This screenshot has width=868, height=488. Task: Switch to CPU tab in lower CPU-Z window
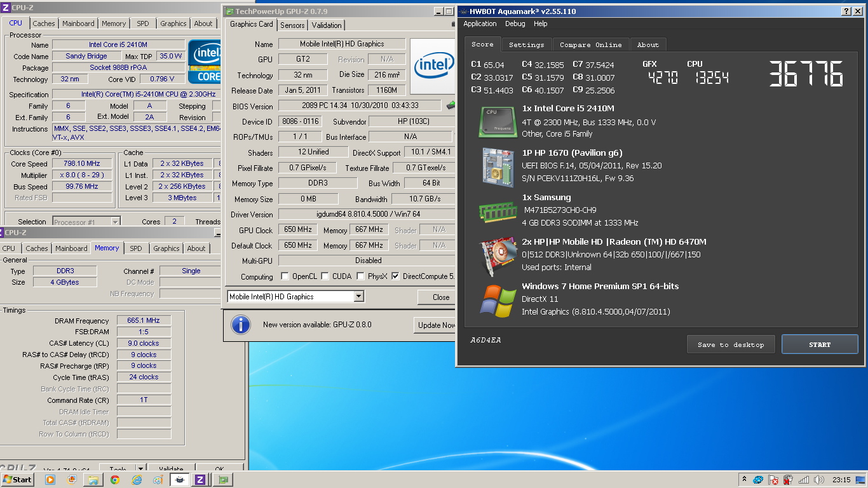(x=9, y=248)
